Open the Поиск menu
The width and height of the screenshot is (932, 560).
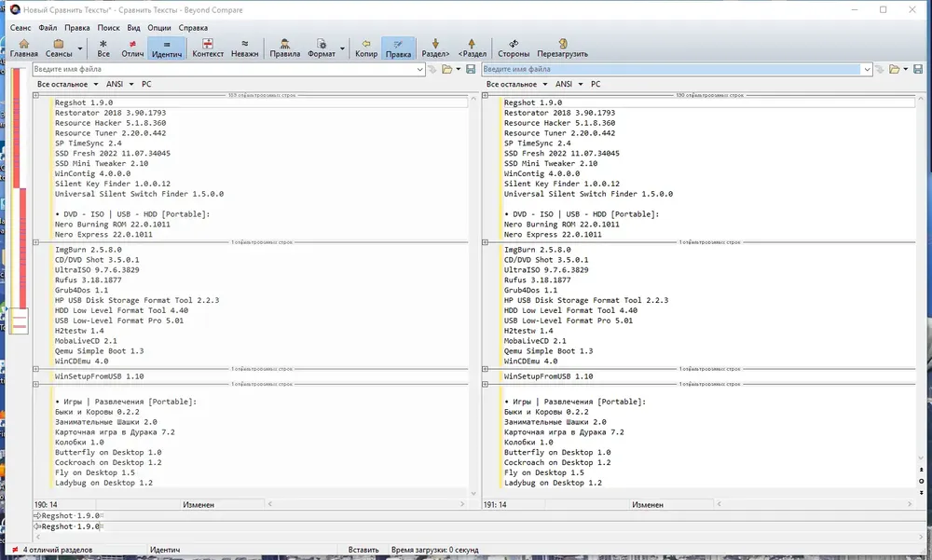click(108, 28)
